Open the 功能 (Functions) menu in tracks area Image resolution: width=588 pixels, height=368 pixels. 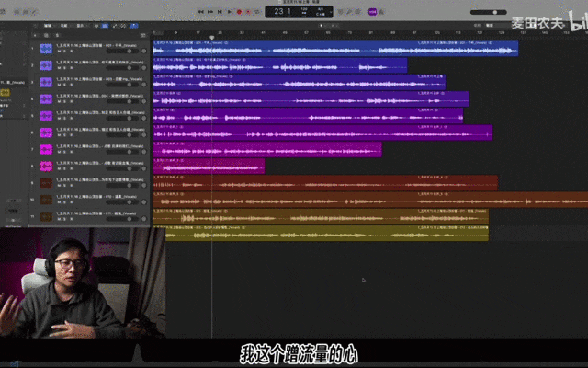[65, 26]
